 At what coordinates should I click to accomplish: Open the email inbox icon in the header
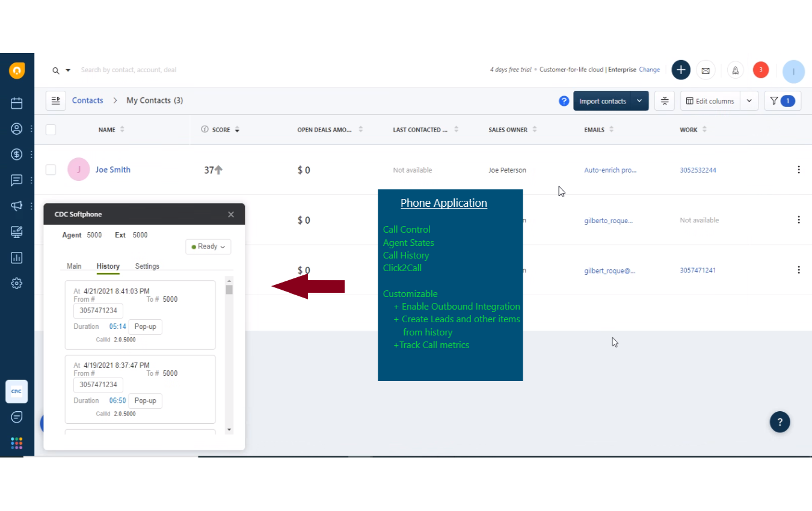click(705, 70)
